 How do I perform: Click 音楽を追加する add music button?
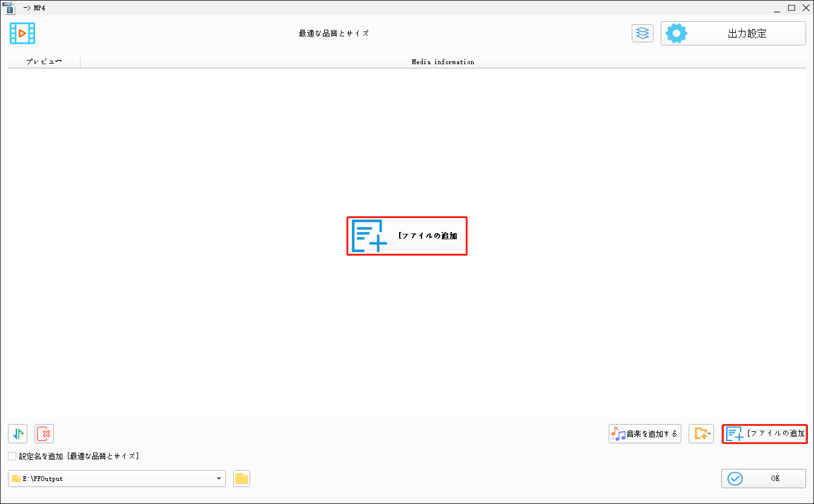click(645, 434)
